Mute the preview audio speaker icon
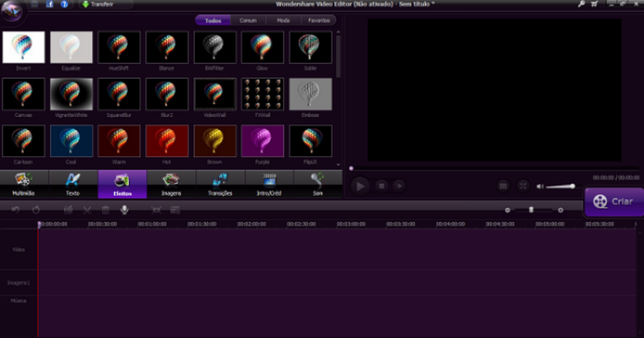 (x=540, y=186)
